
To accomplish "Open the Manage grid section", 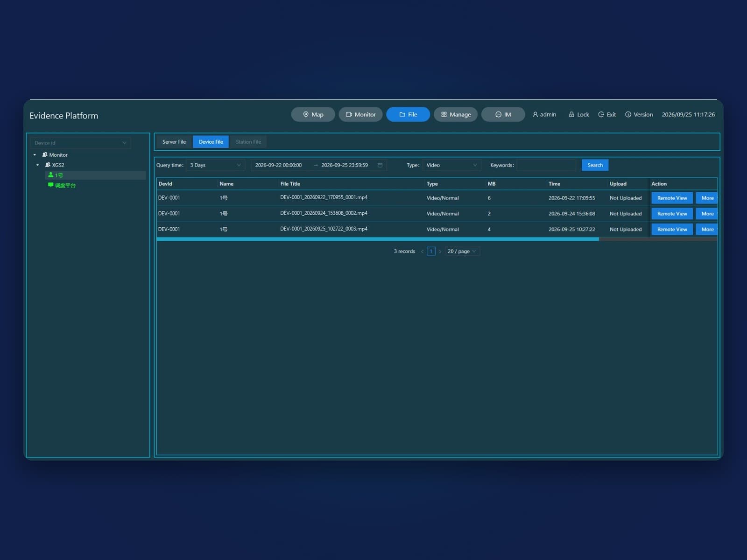I will [x=455, y=114].
